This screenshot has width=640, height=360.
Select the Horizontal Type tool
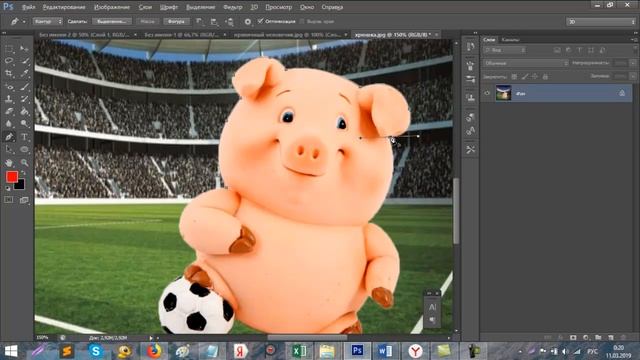tap(24, 137)
